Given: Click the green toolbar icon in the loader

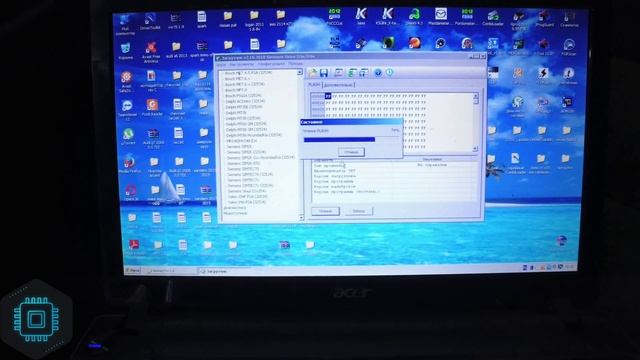Looking at the screenshot, I should pyautogui.click(x=351, y=73).
